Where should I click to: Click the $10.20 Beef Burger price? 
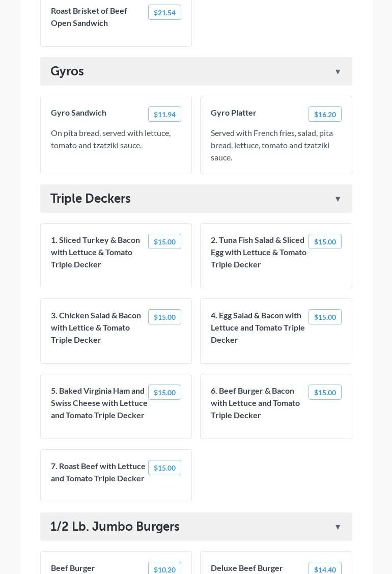tap(164, 569)
